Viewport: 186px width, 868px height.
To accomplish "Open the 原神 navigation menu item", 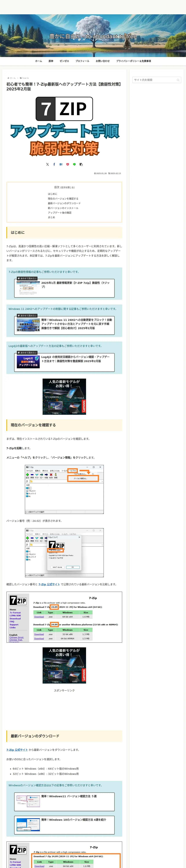I will (x=51, y=61).
